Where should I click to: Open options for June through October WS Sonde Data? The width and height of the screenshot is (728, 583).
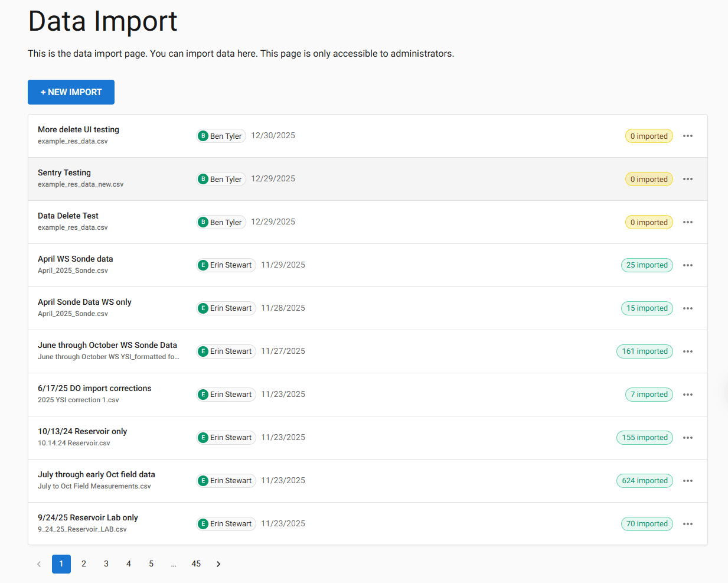(x=688, y=351)
